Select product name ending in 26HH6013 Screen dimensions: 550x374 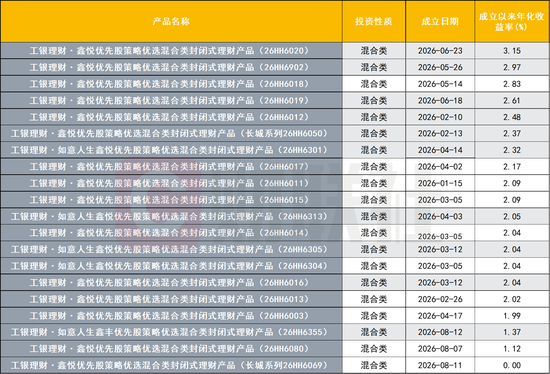[169, 299]
